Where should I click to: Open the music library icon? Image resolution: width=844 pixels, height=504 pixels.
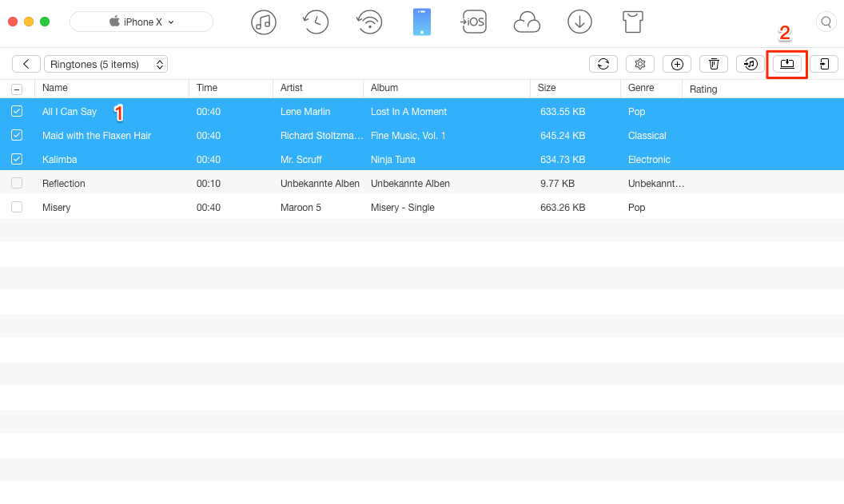tap(263, 22)
